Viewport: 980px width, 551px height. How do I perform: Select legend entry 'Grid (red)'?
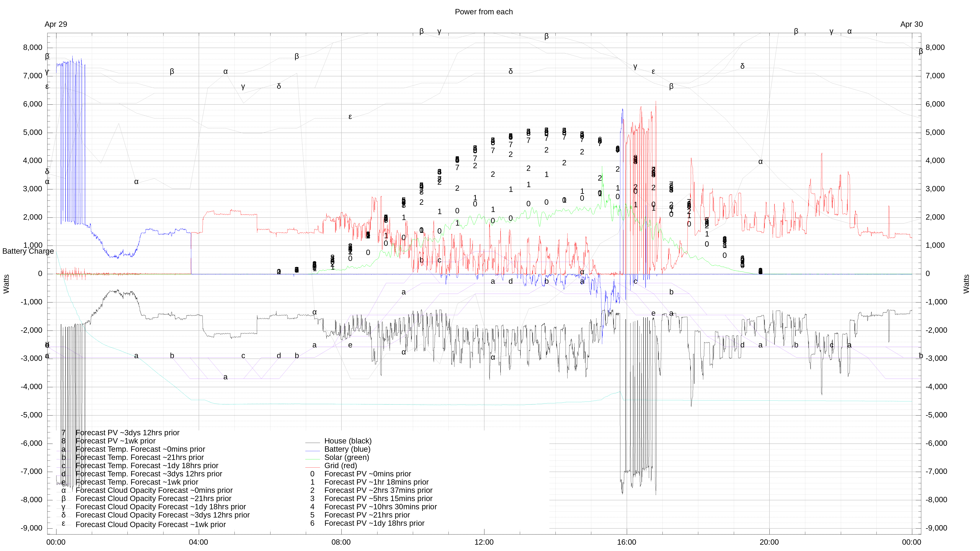coord(341,466)
